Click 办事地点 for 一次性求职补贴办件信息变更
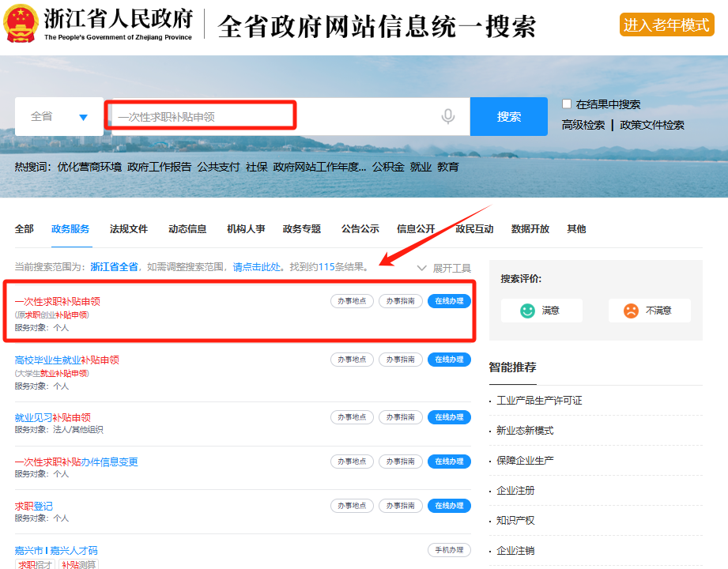Screen dimensions: 728x569 click(352, 462)
